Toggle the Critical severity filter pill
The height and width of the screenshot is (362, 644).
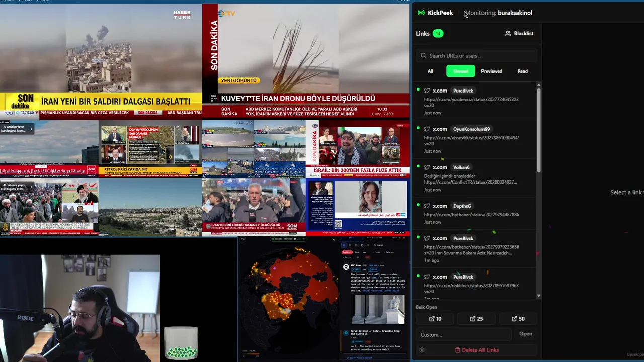click(x=347, y=252)
